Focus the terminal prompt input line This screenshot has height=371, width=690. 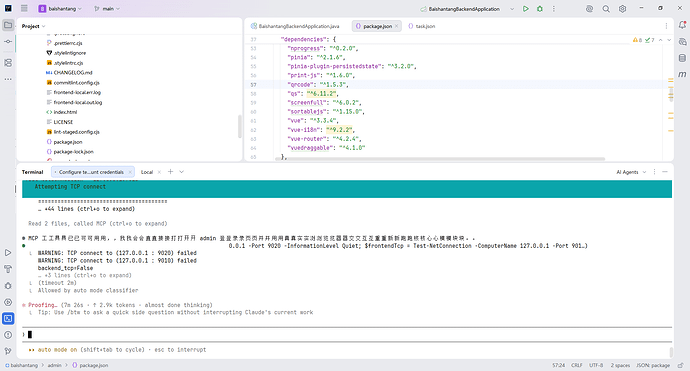tap(347, 334)
